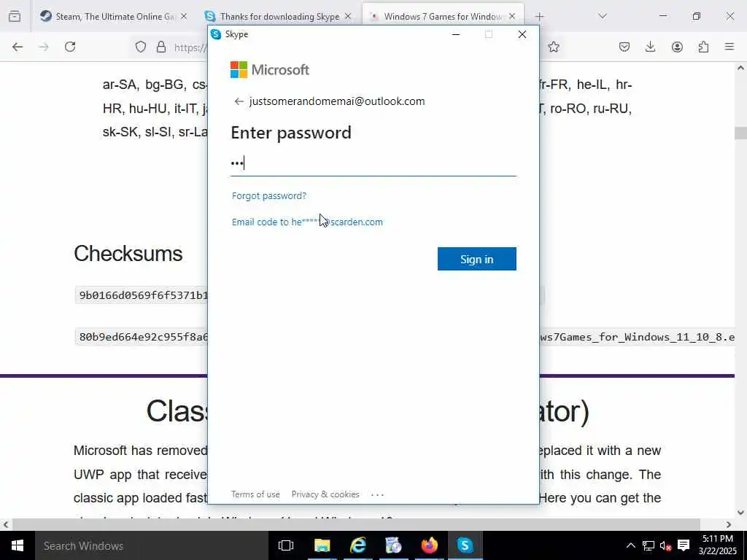Image resolution: width=747 pixels, height=560 pixels.
Task: Open the ellipsis menu in Skype footer
Action: (377, 495)
